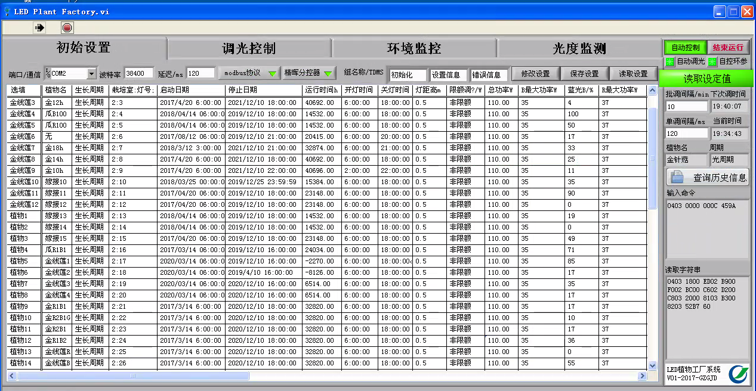Switch to the 初始设置 tab
756x391 pixels.
coord(84,48)
